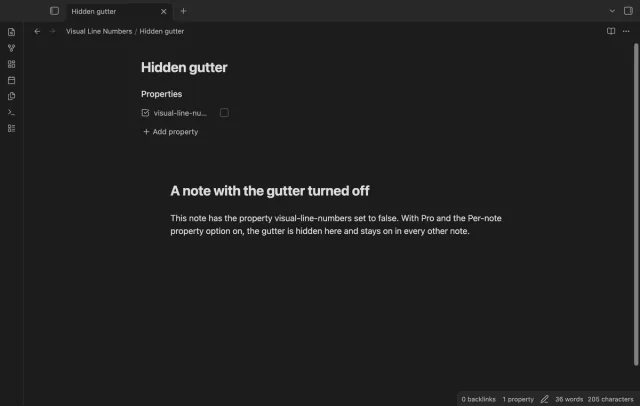The image size is (640, 406).
Task: Toggle the right sidebar panel
Action: click(x=628, y=11)
